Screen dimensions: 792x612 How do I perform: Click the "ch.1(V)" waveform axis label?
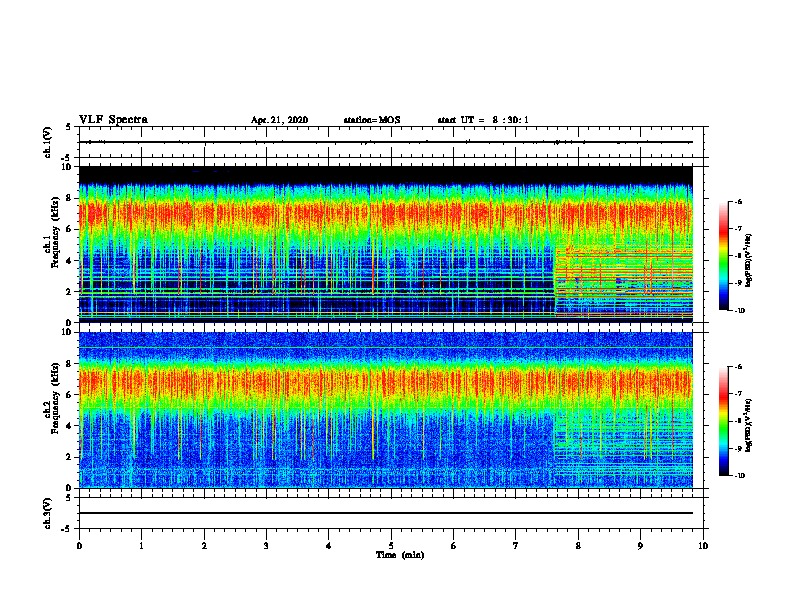[x=48, y=142]
